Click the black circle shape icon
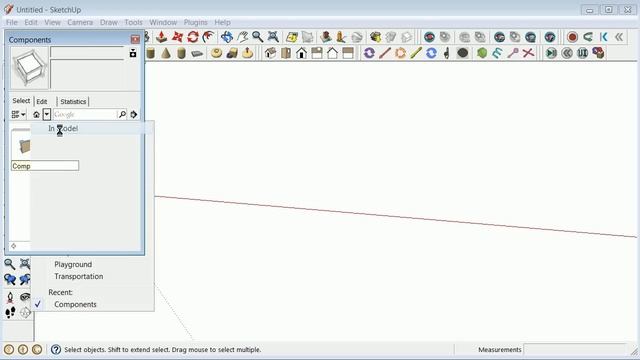640x360 pixels. coord(462,53)
